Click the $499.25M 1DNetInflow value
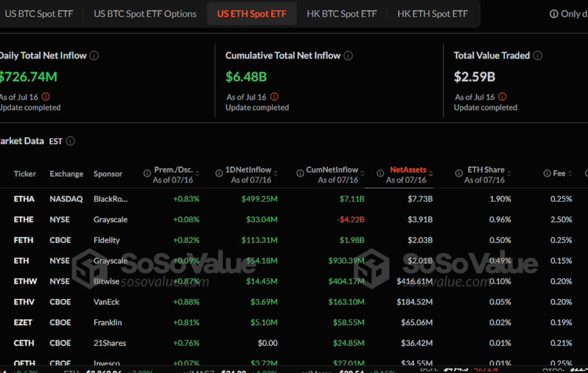This screenshot has height=373, width=588. click(x=260, y=199)
